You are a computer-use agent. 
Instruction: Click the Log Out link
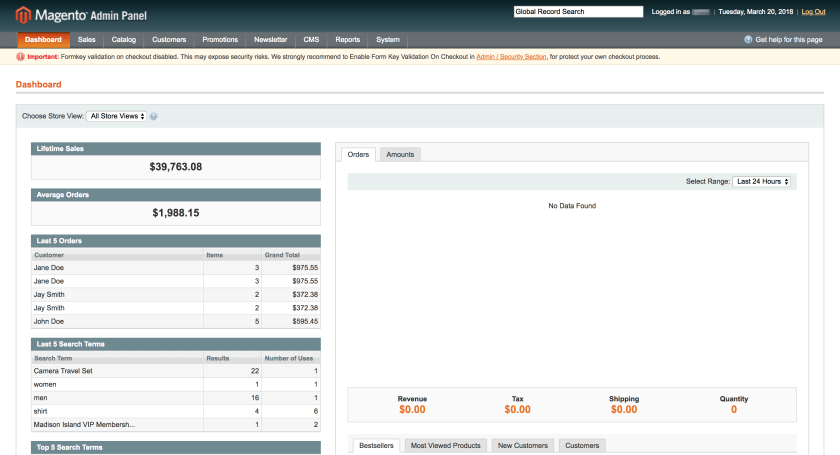(x=813, y=12)
